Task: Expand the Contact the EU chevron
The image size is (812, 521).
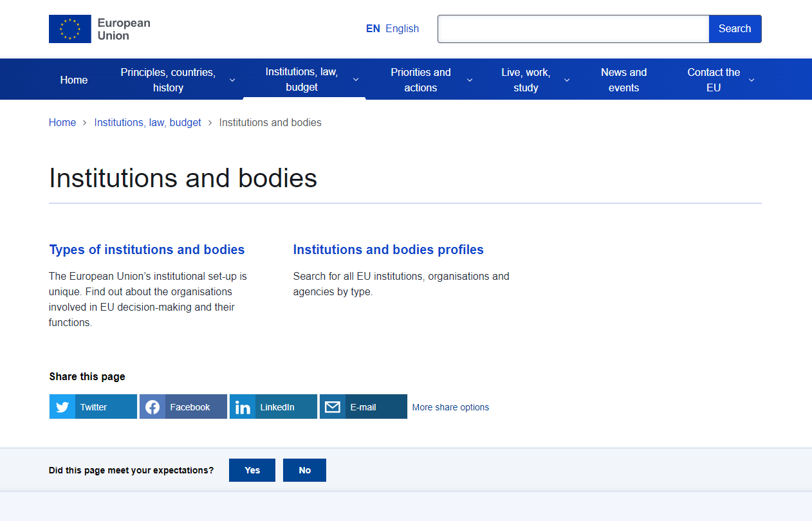Action: pyautogui.click(x=752, y=80)
